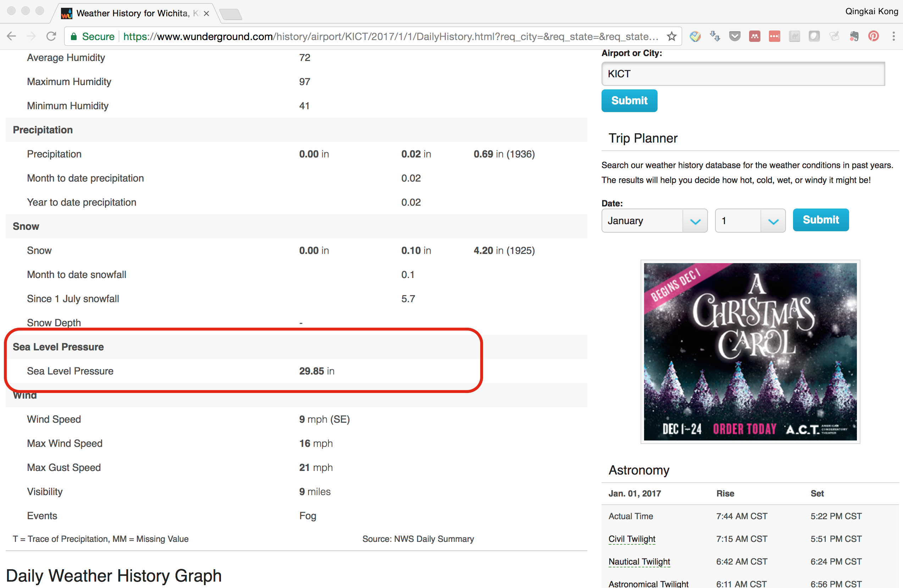Submit the KICT airport search
This screenshot has height=588, width=903.
pos(629,100)
